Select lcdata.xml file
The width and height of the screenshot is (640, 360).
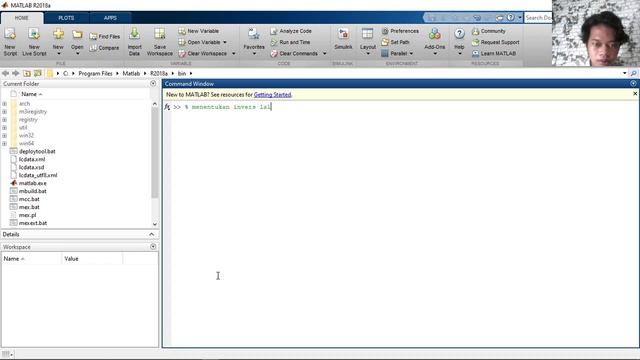32,159
